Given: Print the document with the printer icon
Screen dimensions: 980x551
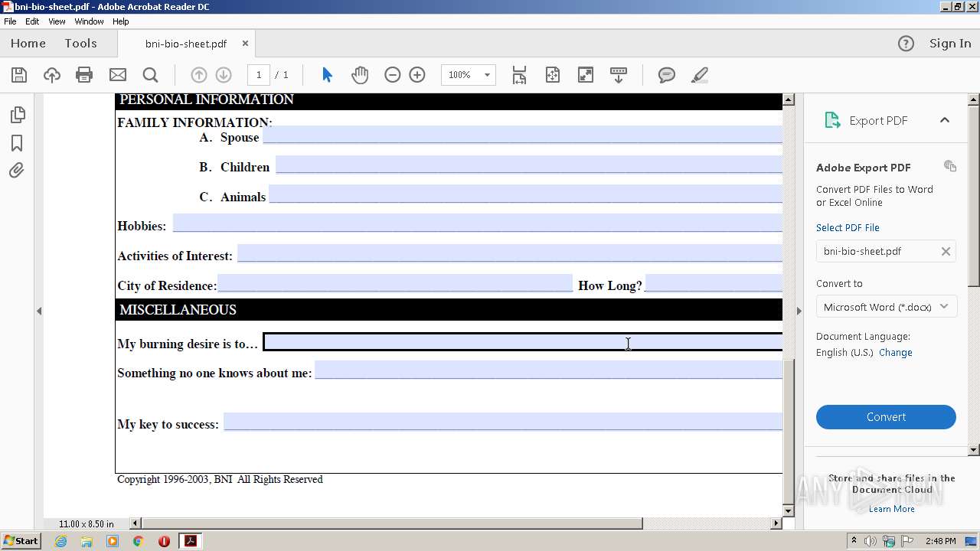Looking at the screenshot, I should point(84,75).
